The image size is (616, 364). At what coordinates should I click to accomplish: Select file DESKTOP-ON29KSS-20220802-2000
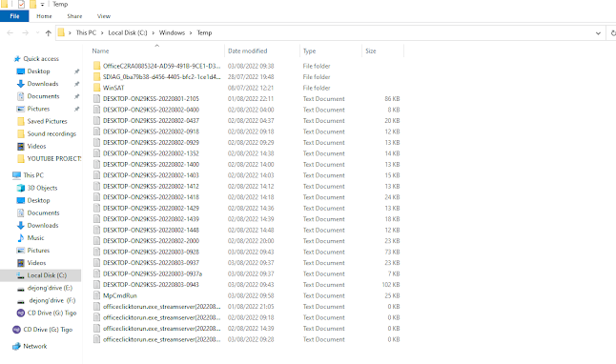coord(151,241)
